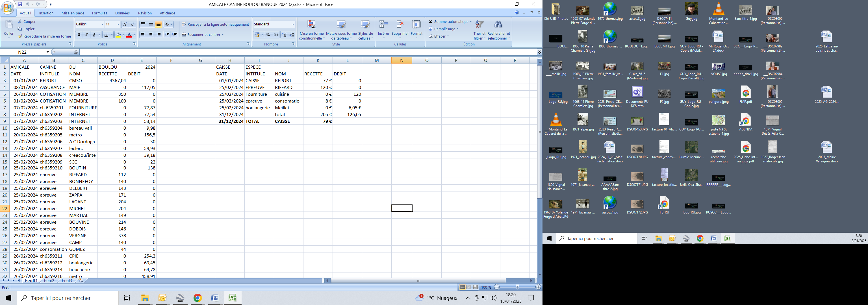Click the percent style icon
868x305 pixels.
[268, 35]
